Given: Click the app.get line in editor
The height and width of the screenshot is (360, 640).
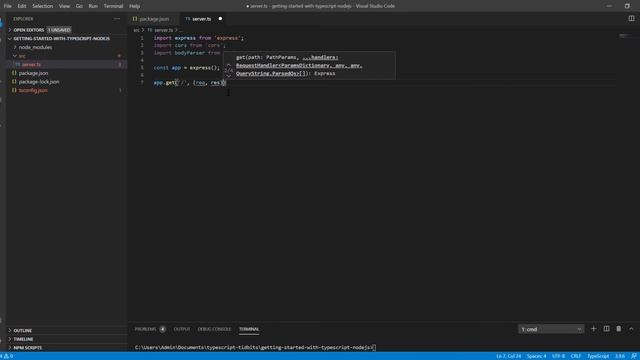Looking at the screenshot, I should tap(189, 82).
